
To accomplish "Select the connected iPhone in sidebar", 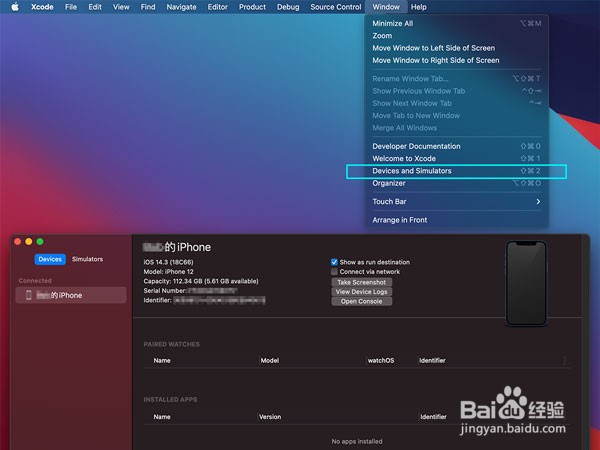I will [71, 295].
